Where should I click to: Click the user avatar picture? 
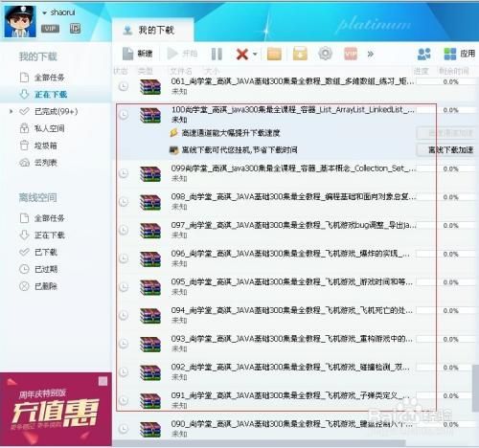(20, 22)
